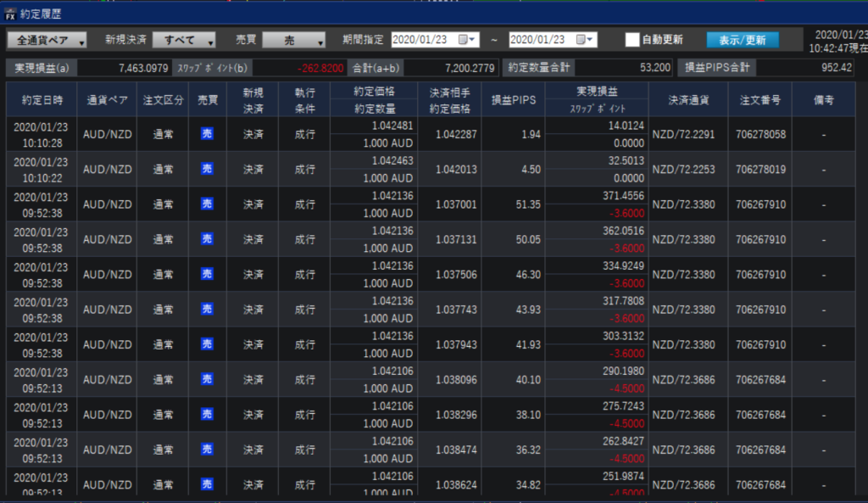Viewport: 868px width, 503px height.
Task: Sort by the 約定日時 column header
Action: pos(42,100)
